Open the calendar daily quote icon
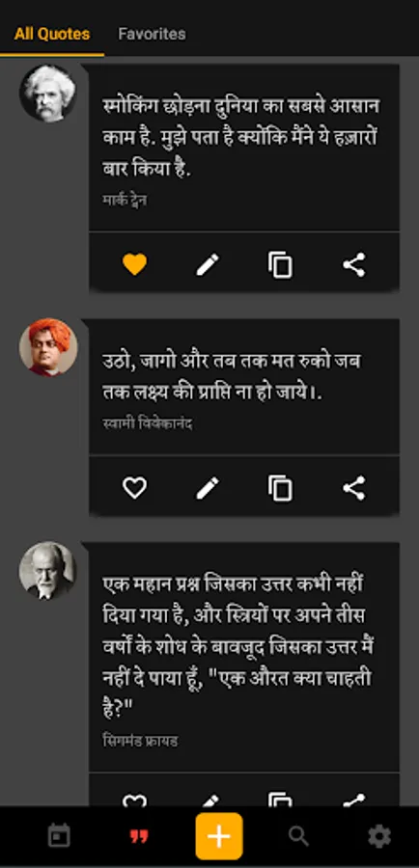Viewport: 419px width, 868px height. pyautogui.click(x=59, y=835)
